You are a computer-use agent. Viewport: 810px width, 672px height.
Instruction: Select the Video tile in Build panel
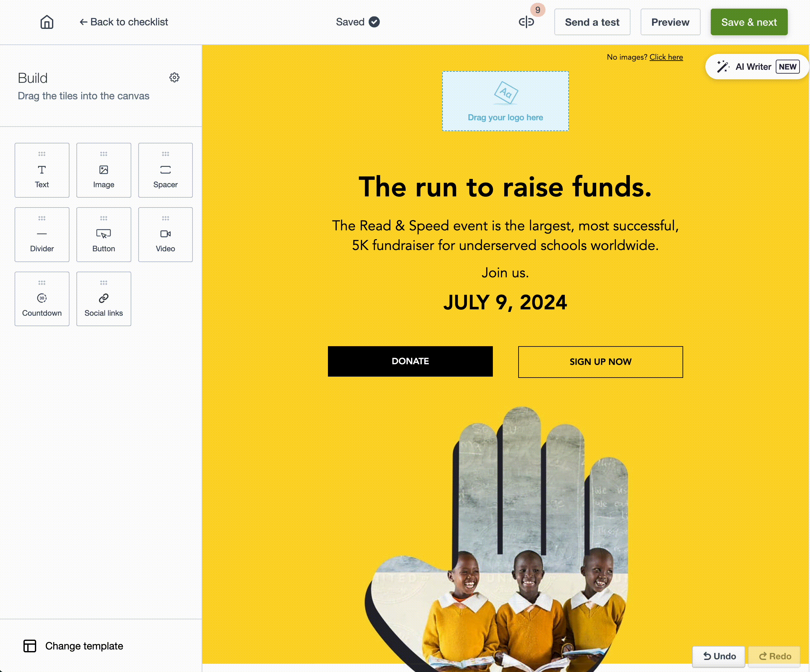pos(165,234)
